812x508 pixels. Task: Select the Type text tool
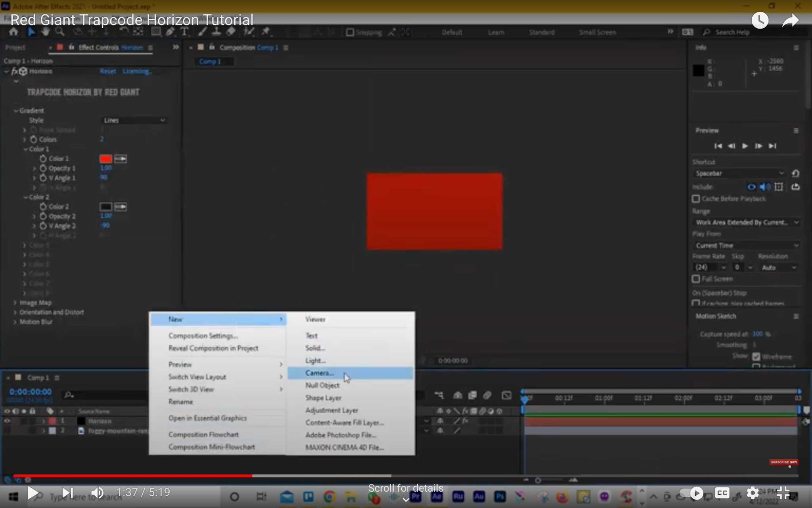pos(184,32)
